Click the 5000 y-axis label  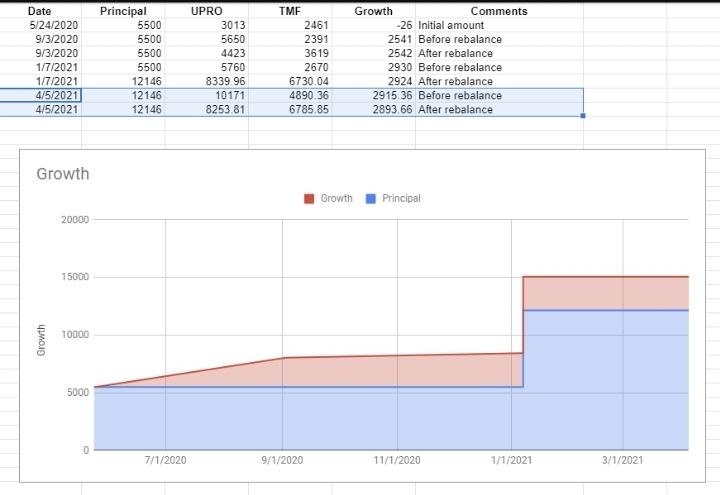(78, 393)
